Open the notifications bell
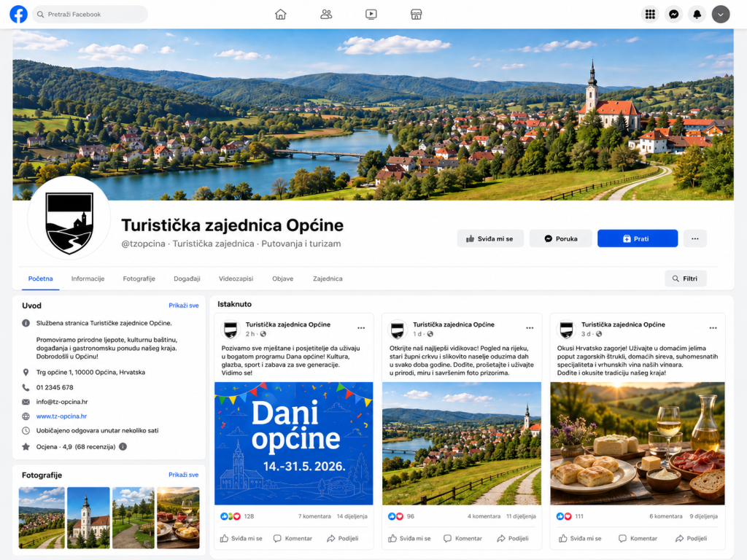Screen dimensions: 747x560 [x=697, y=15]
